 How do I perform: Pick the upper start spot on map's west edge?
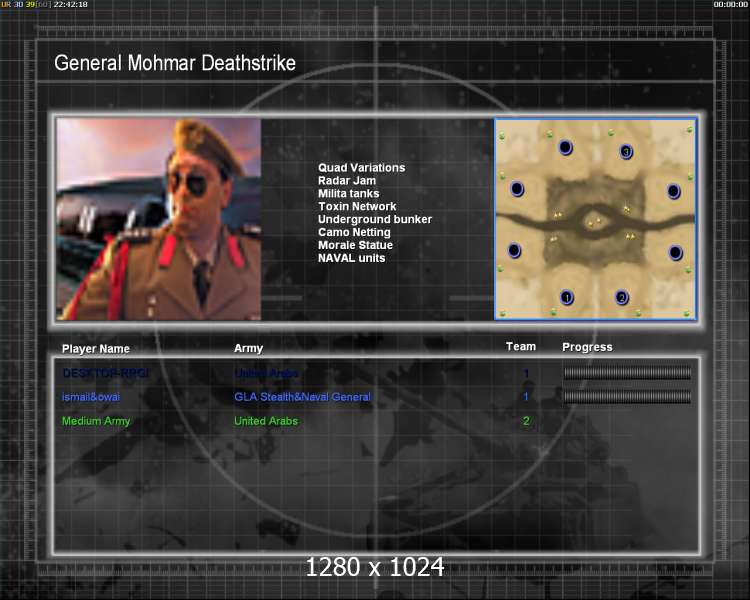[x=517, y=189]
